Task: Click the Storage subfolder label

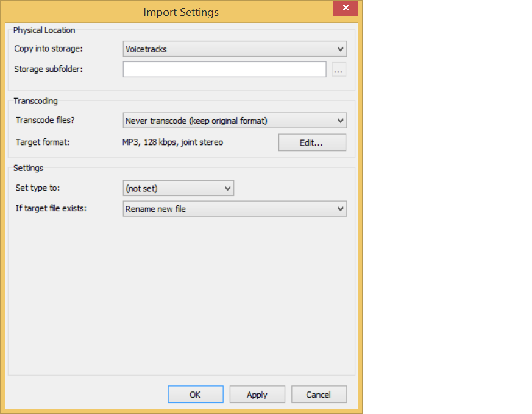Action: pos(48,69)
